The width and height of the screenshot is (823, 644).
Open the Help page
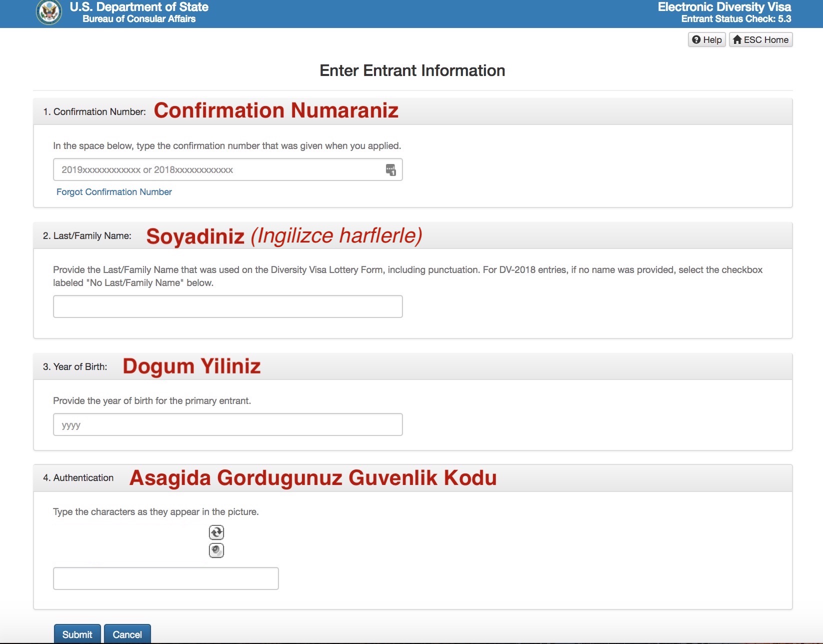(x=707, y=40)
